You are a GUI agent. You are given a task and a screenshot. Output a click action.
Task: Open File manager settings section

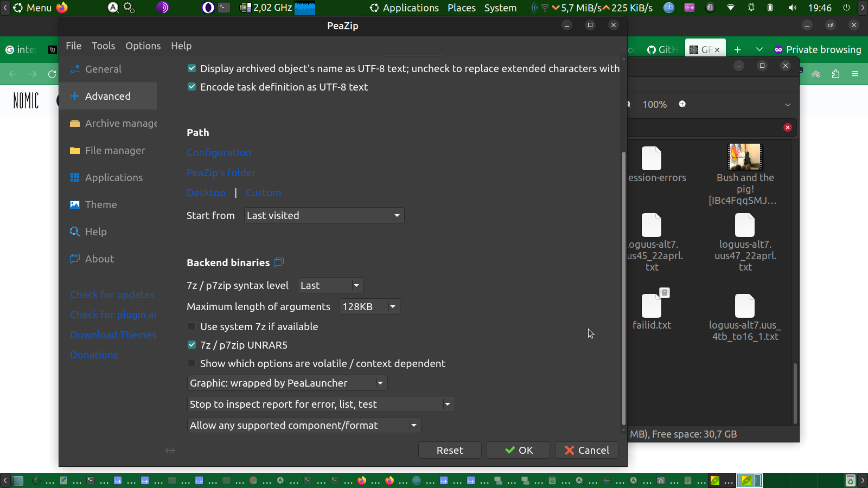(114, 150)
